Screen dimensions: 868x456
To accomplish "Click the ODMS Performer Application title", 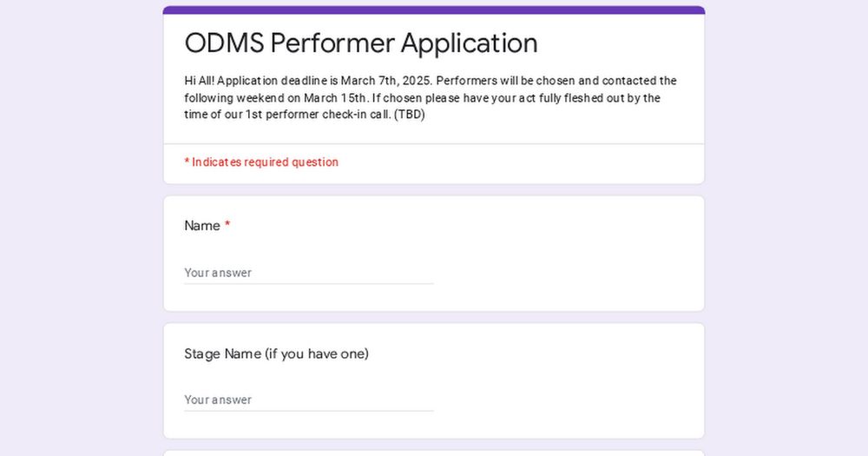I will coord(361,43).
